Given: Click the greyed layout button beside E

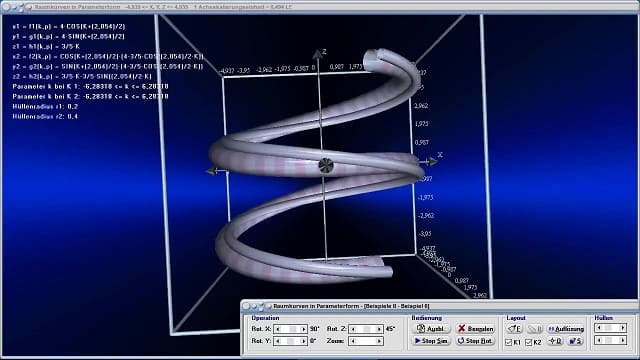Looking at the screenshot, I should [x=535, y=329].
